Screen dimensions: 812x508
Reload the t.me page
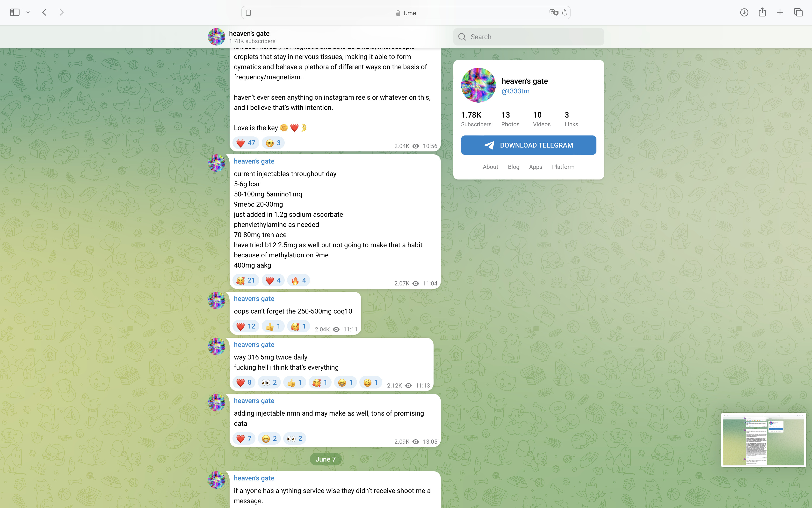[564, 13]
